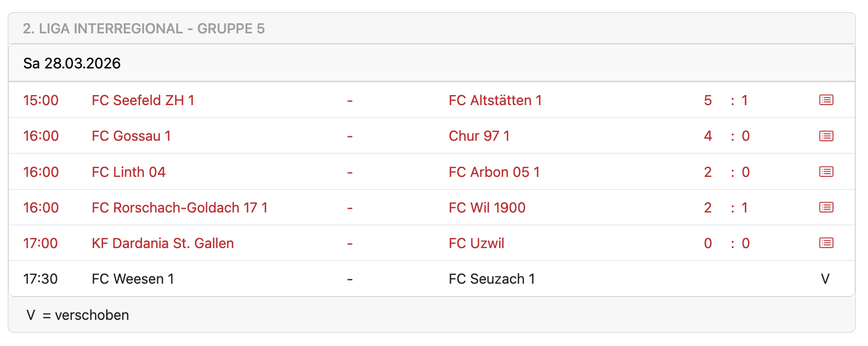Open match report icon for Rorschach-Goldach vs Wil

[826, 207]
